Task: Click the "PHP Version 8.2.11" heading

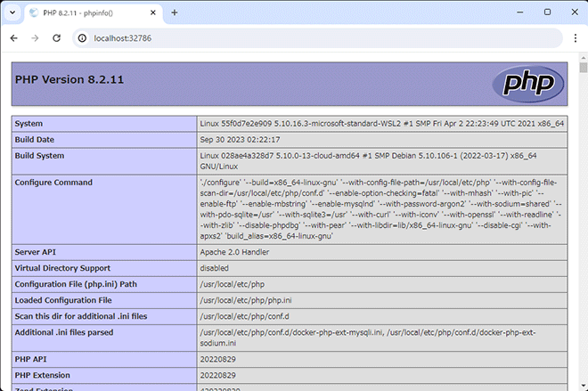Action: pos(69,80)
